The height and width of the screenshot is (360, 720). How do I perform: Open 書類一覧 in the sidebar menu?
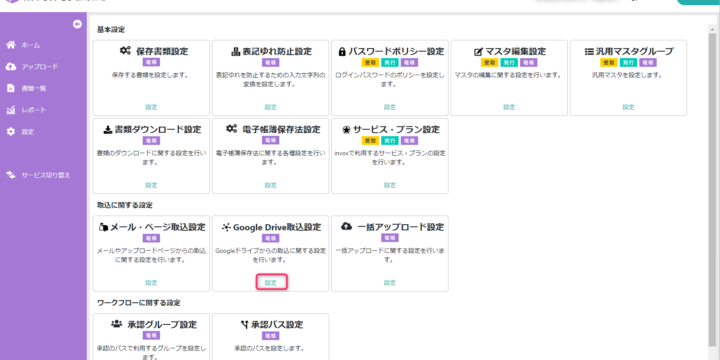(34, 89)
